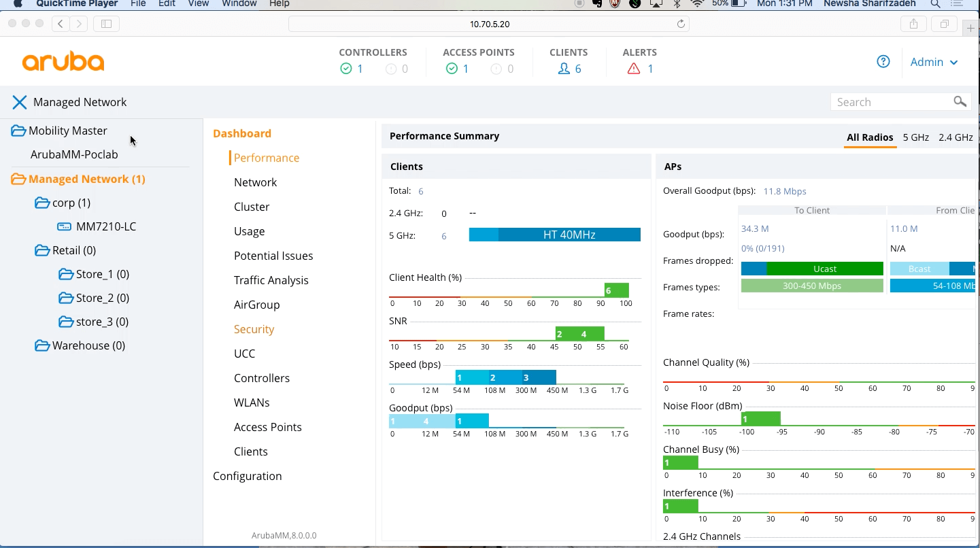Open the Performance dashboard page
This screenshot has width=980, height=548.
267,158
